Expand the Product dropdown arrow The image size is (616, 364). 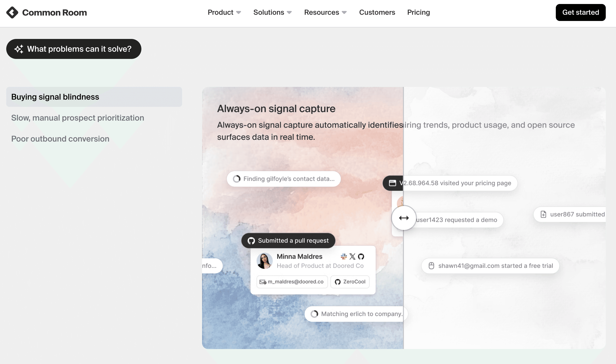[239, 12]
